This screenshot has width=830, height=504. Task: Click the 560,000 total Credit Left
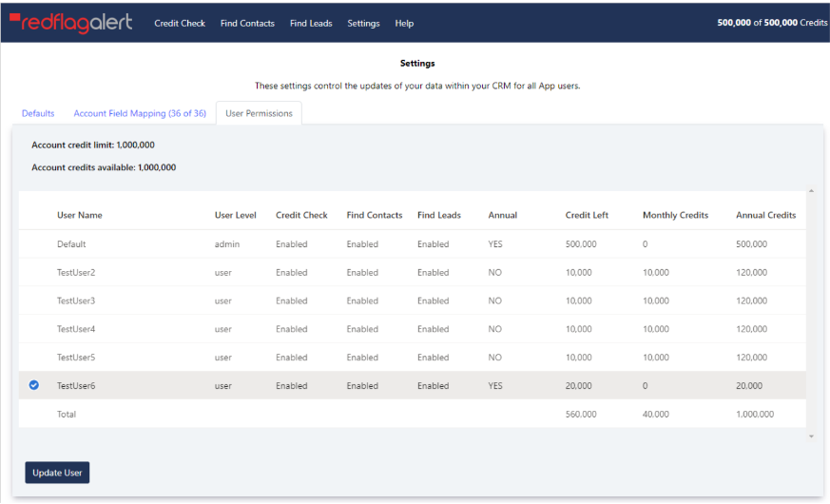[581, 414]
